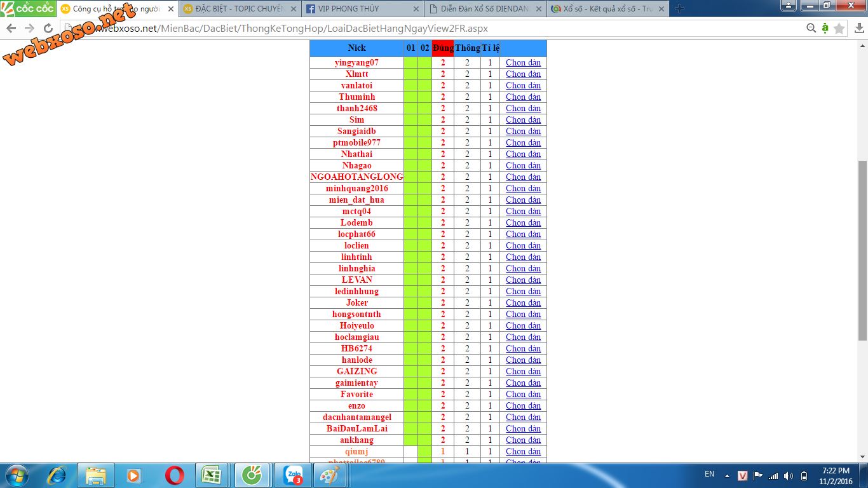Select nick 'ptmobile977' in table
868x488 pixels.
pos(356,142)
